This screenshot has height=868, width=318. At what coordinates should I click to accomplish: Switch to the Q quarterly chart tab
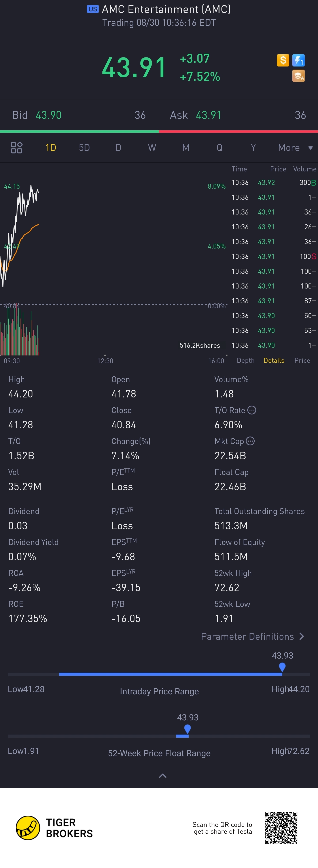(x=219, y=148)
